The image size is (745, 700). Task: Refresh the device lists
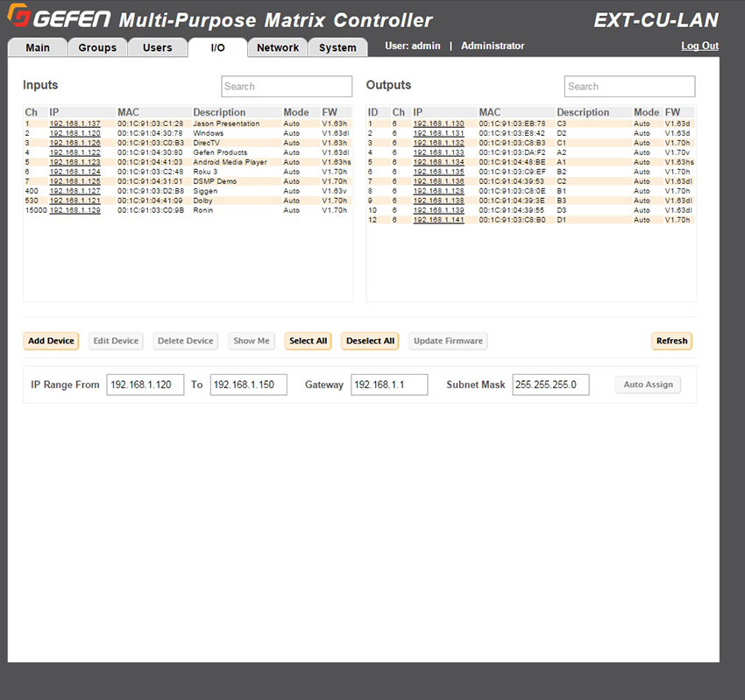point(671,341)
